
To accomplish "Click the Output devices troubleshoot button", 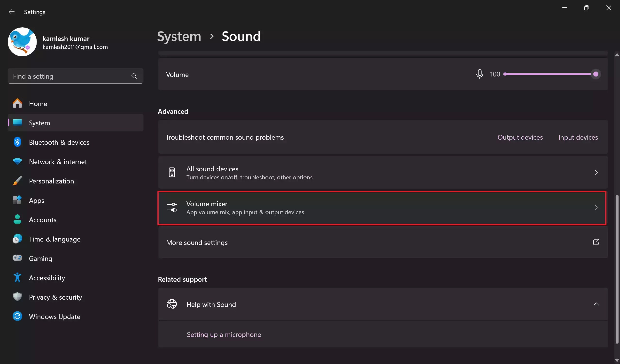I will tap(520, 137).
